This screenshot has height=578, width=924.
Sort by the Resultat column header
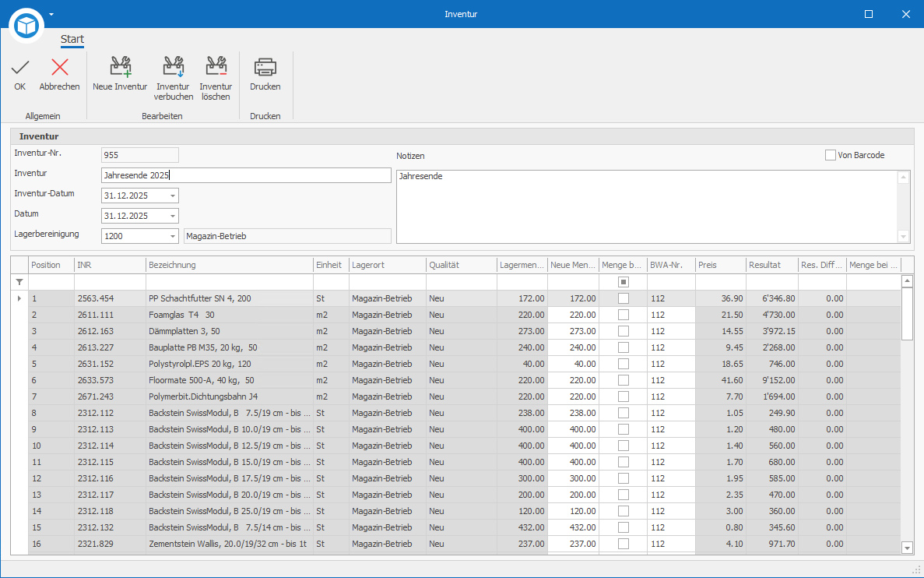click(772, 266)
